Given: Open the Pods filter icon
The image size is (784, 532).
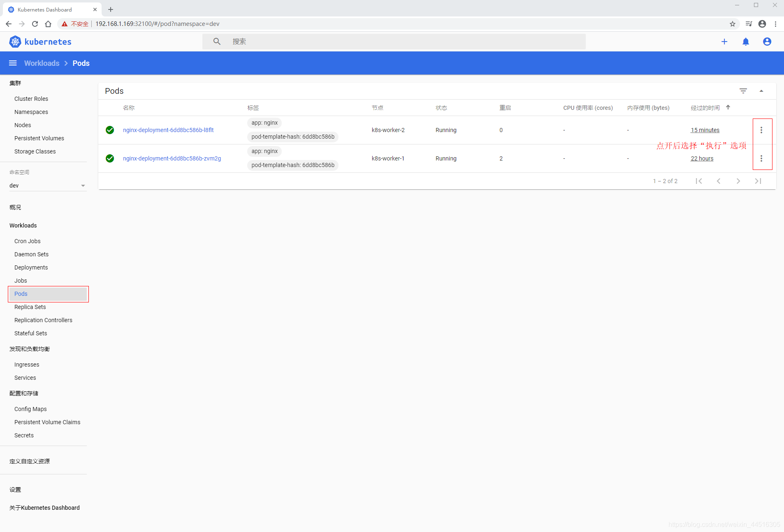Looking at the screenshot, I should point(743,91).
